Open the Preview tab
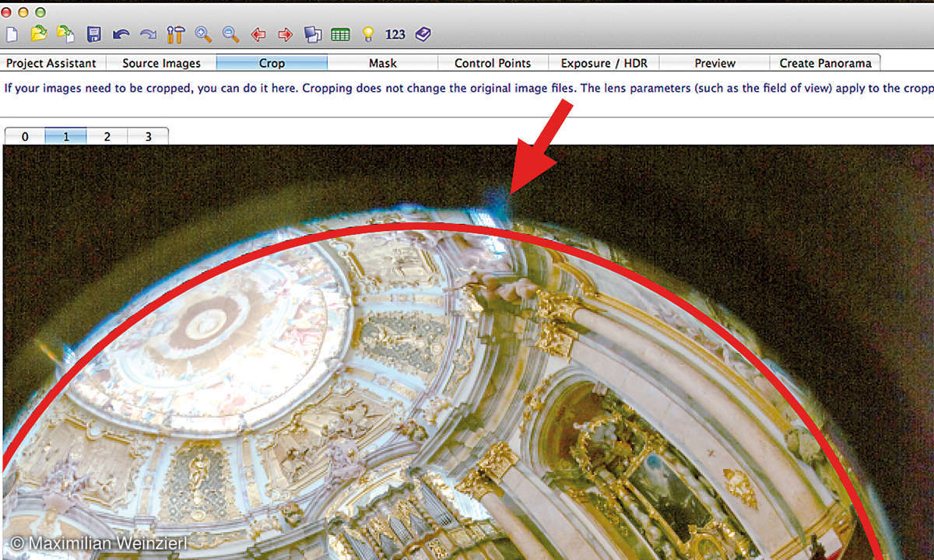Screen dimensions: 934x560 pos(715,63)
